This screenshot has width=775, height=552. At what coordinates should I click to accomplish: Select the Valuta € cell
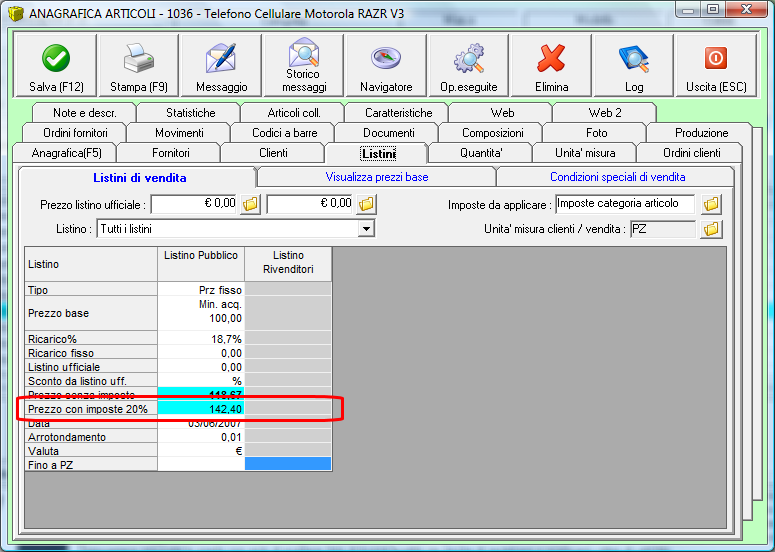click(x=201, y=451)
